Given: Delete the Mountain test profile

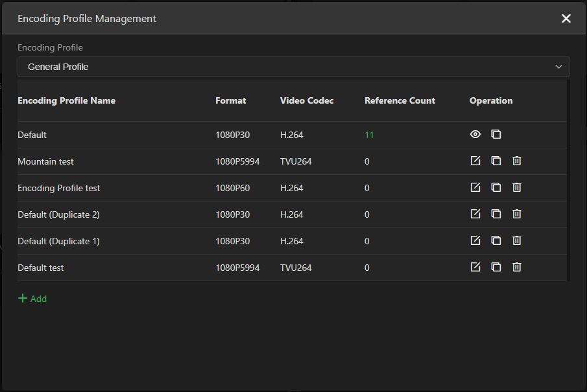Looking at the screenshot, I should pyautogui.click(x=516, y=161).
